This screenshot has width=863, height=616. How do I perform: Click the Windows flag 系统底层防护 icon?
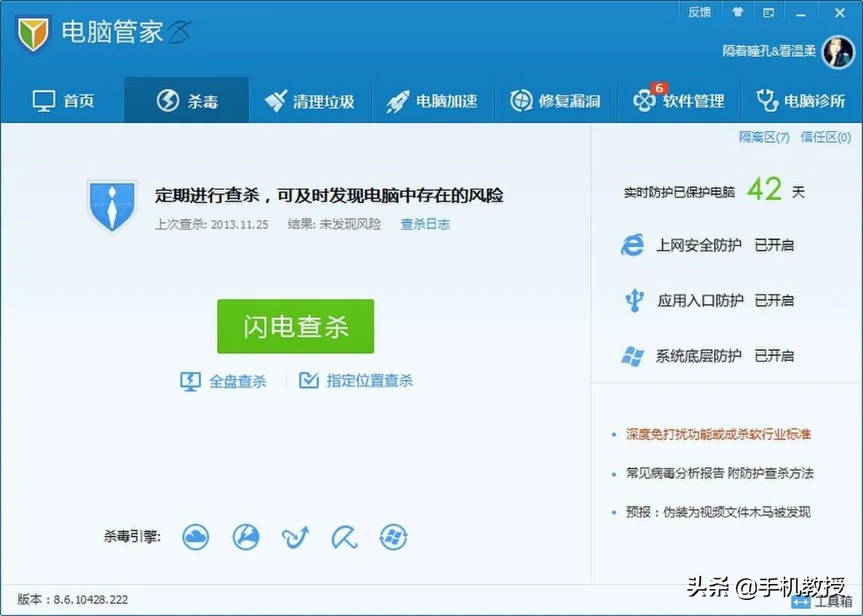(x=632, y=356)
